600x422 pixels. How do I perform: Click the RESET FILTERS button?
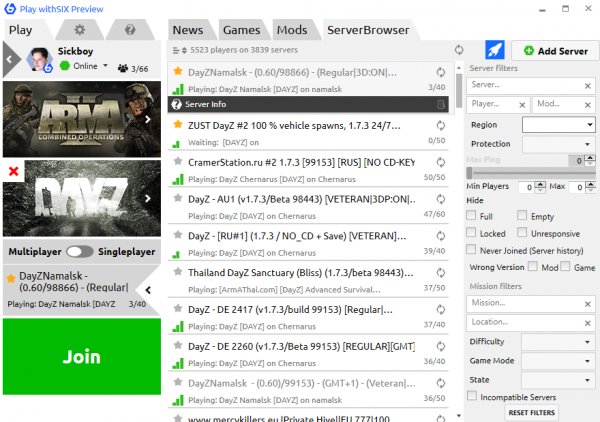(532, 413)
